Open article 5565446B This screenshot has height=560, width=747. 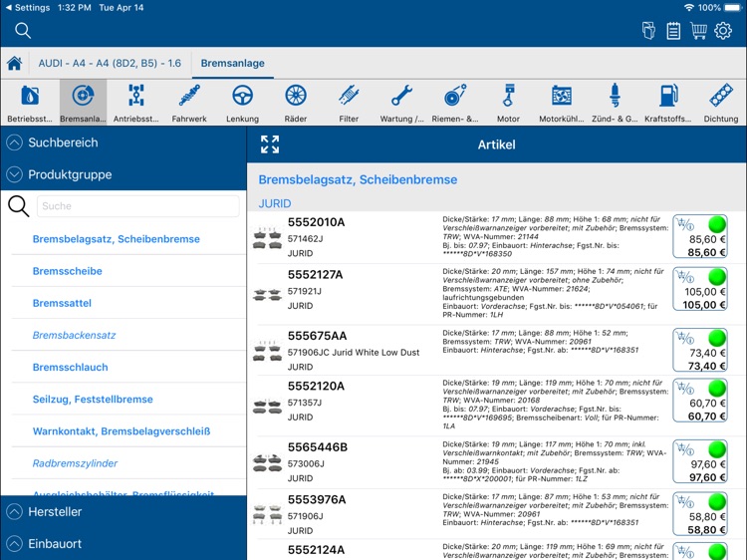click(318, 447)
